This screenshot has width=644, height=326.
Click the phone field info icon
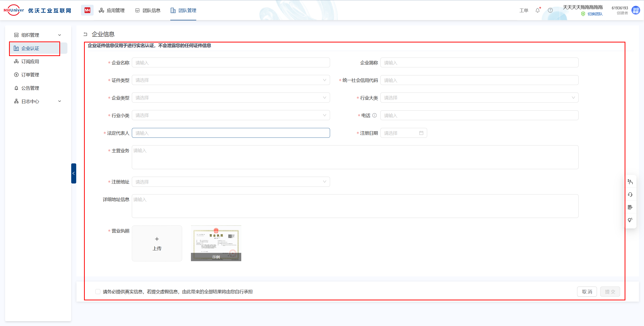point(375,115)
